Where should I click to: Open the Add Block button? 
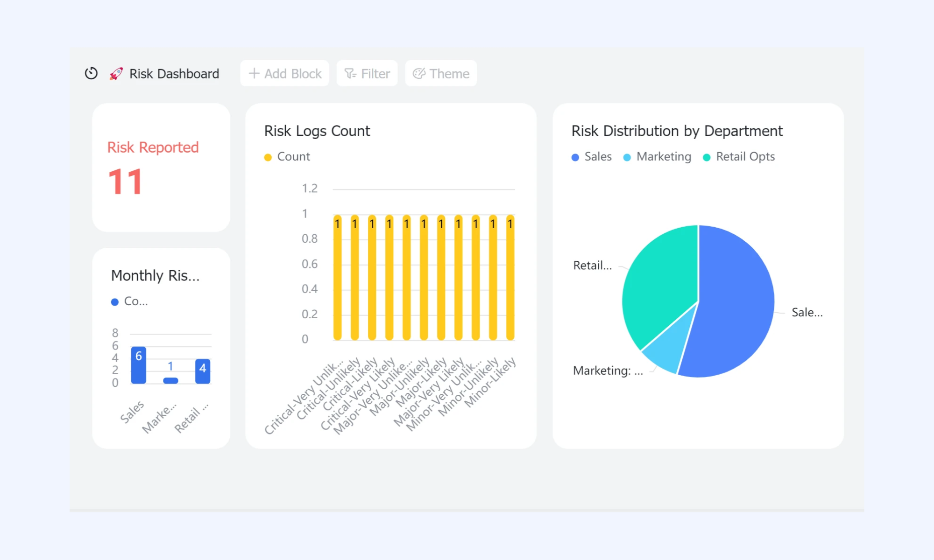[x=284, y=73]
